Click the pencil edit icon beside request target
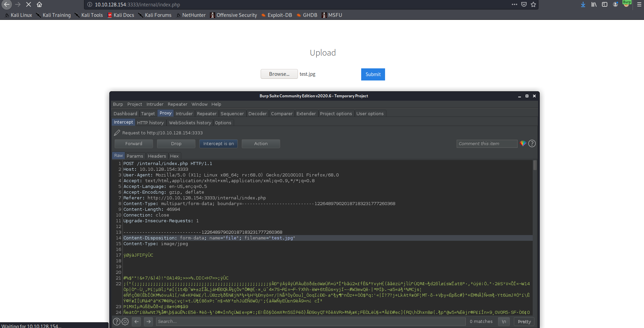The width and height of the screenshot is (644, 328). pos(117,133)
